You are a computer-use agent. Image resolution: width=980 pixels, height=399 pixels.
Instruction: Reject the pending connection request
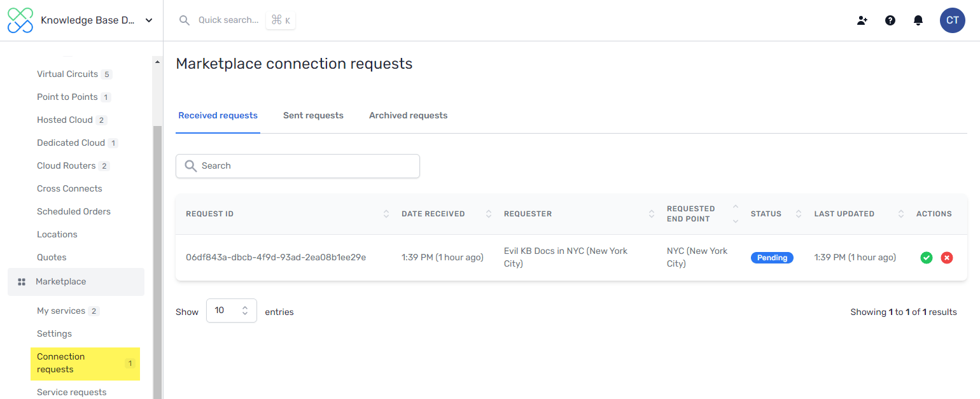[x=947, y=258]
